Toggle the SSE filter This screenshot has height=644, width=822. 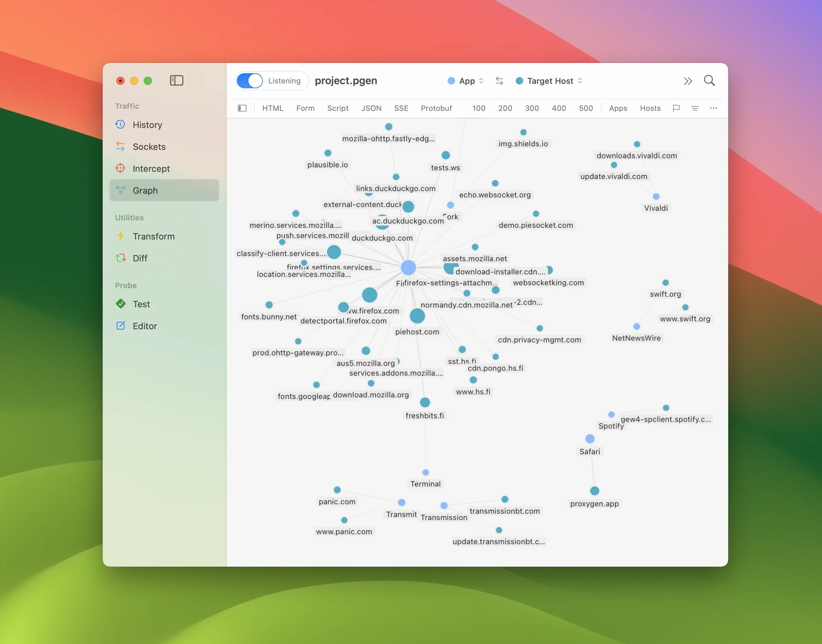[401, 108]
